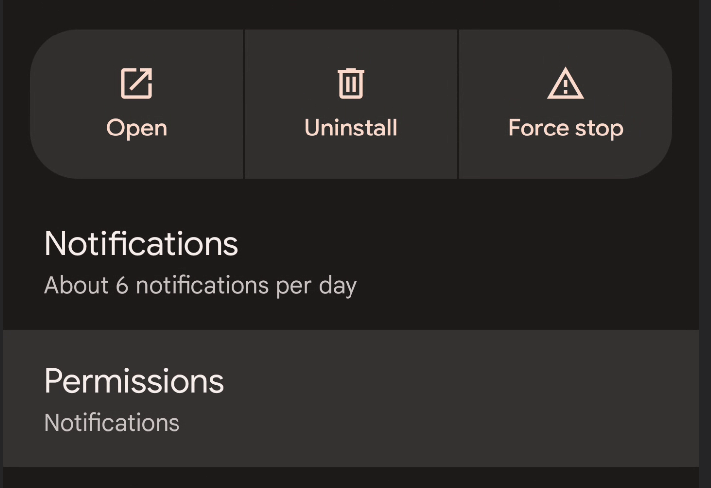Tap the Force stop text label

pos(565,128)
